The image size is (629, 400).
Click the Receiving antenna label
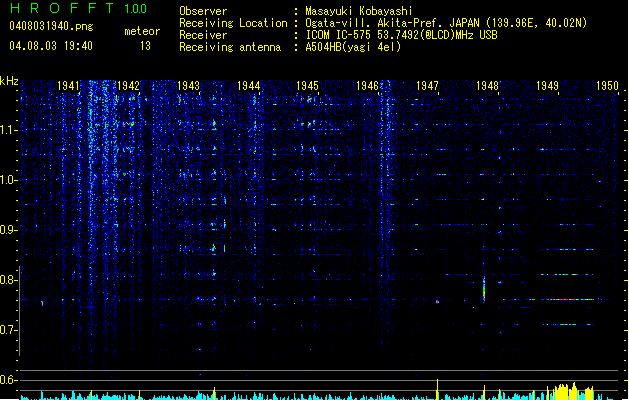[230, 47]
